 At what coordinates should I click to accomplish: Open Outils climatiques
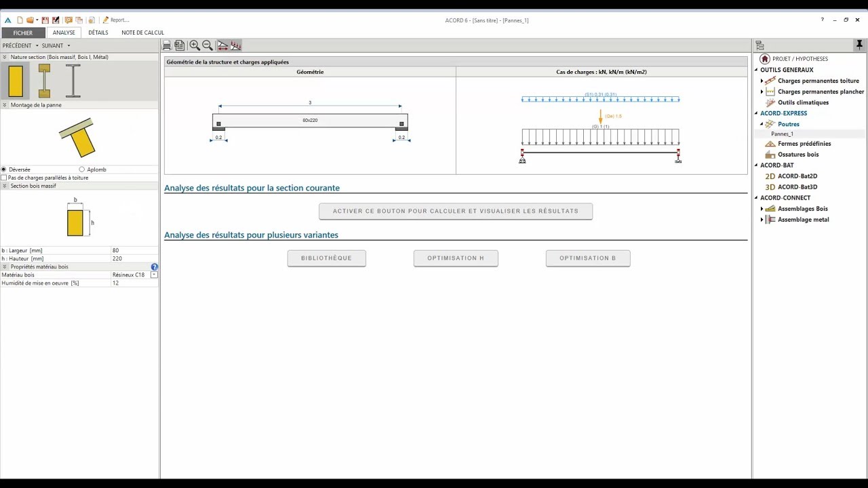point(803,102)
